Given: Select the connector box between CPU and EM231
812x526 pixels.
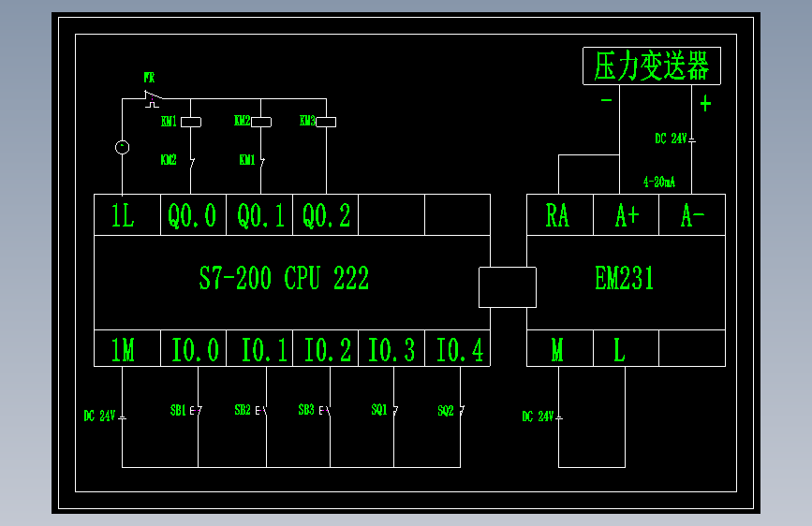Looking at the screenshot, I should point(508,287).
